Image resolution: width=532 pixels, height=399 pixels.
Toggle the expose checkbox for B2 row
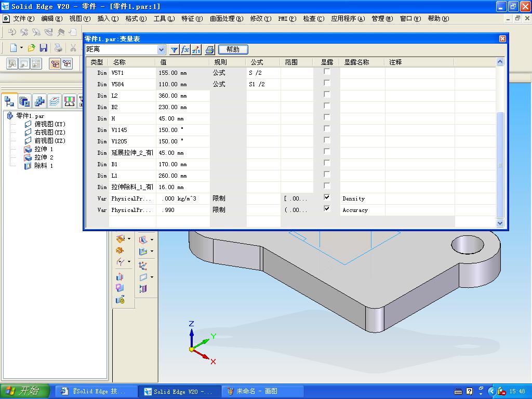coord(327,106)
